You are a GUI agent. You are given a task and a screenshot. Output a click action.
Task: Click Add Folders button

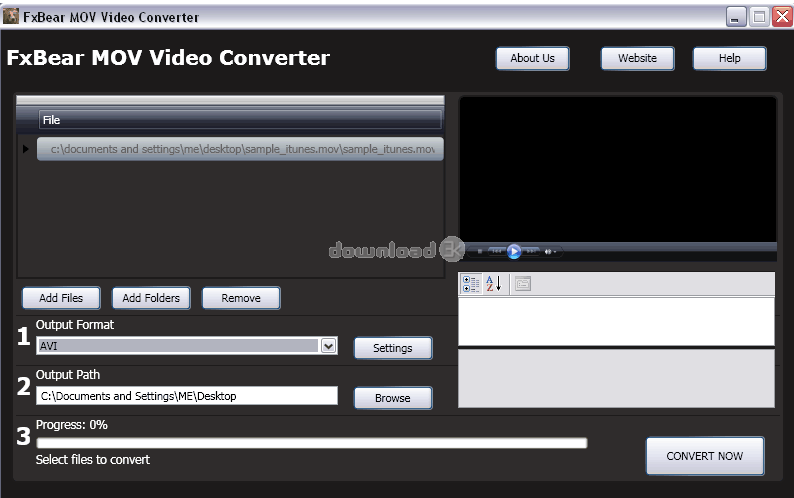click(x=151, y=298)
